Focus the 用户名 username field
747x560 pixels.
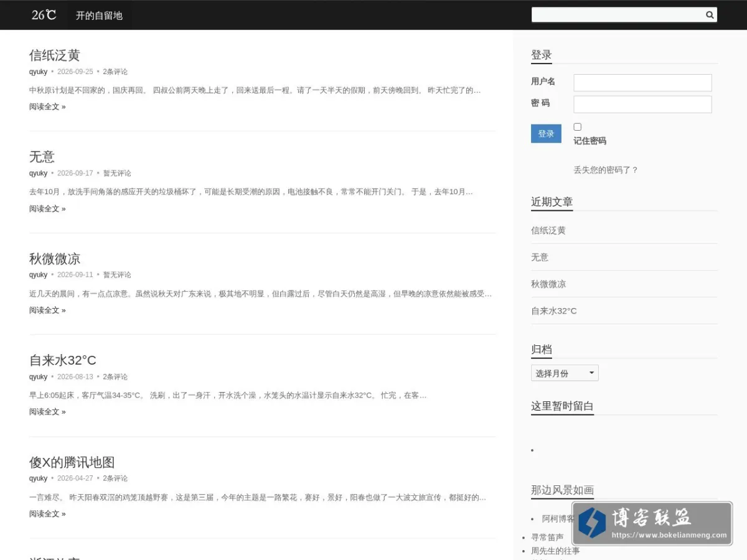[x=642, y=83]
